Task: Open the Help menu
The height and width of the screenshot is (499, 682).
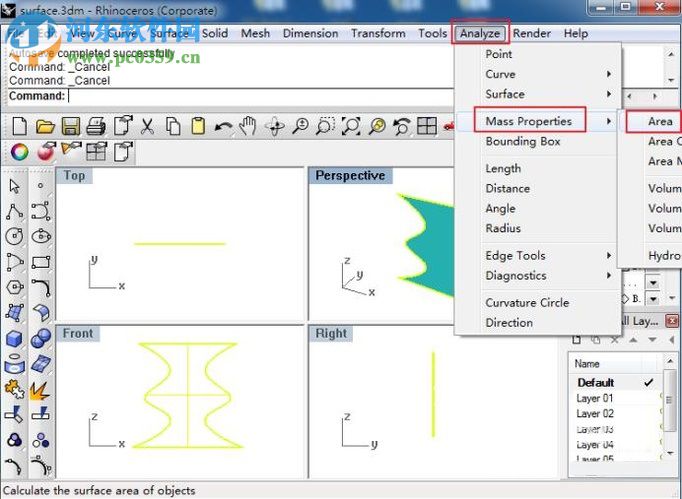Action: click(x=576, y=33)
